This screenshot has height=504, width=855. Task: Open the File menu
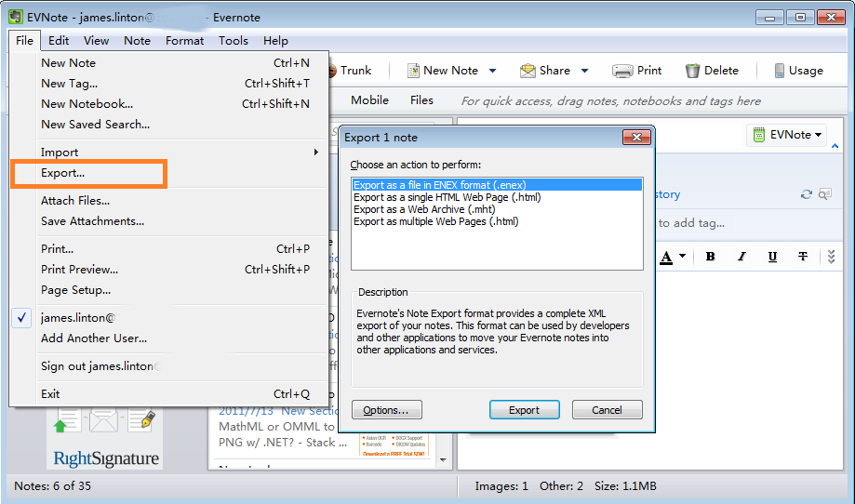[x=24, y=40]
